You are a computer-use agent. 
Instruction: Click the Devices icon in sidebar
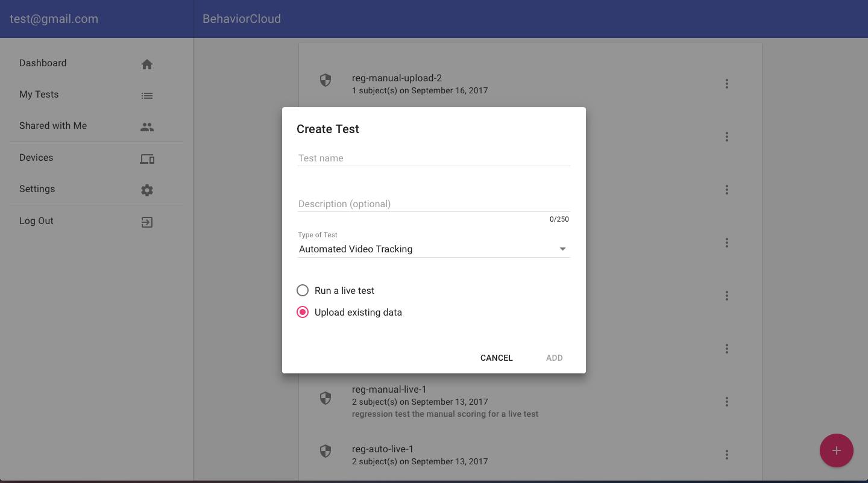tap(147, 159)
